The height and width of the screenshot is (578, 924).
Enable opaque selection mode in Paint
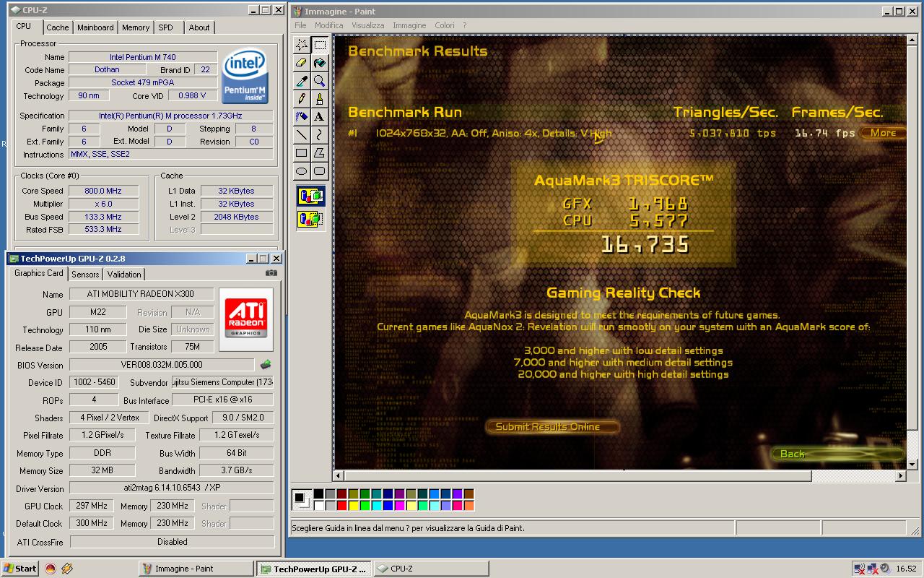pos(311,197)
